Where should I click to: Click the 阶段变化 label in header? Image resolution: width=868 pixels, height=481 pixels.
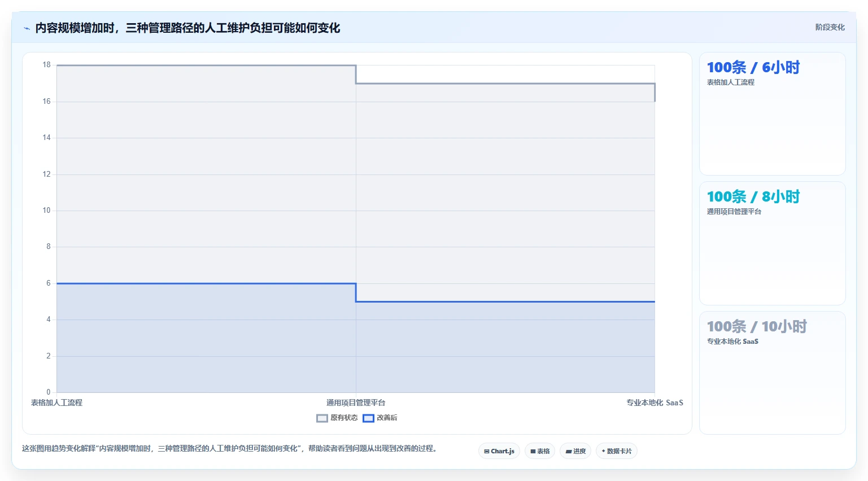(830, 27)
